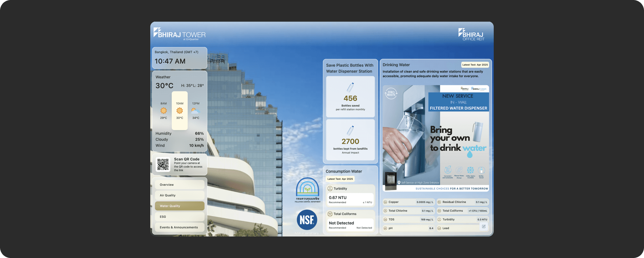Open the Overview menu item
This screenshot has height=258, width=644.
click(x=180, y=185)
